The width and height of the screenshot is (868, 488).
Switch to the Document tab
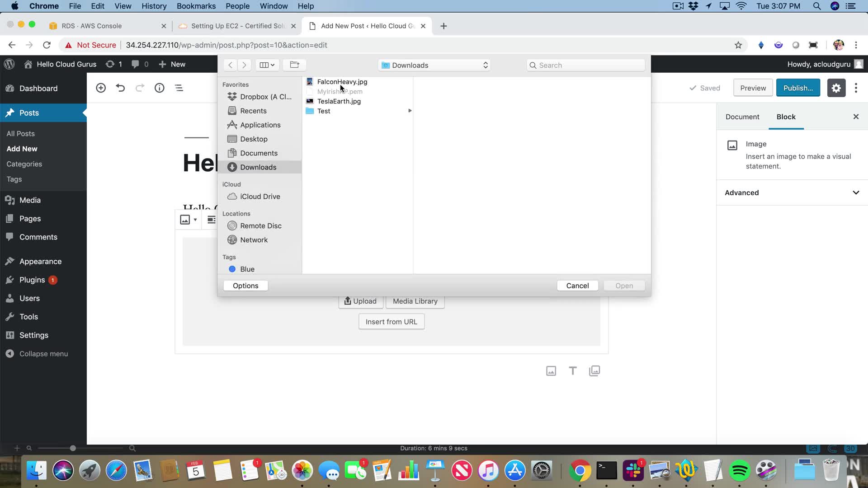coord(742,117)
